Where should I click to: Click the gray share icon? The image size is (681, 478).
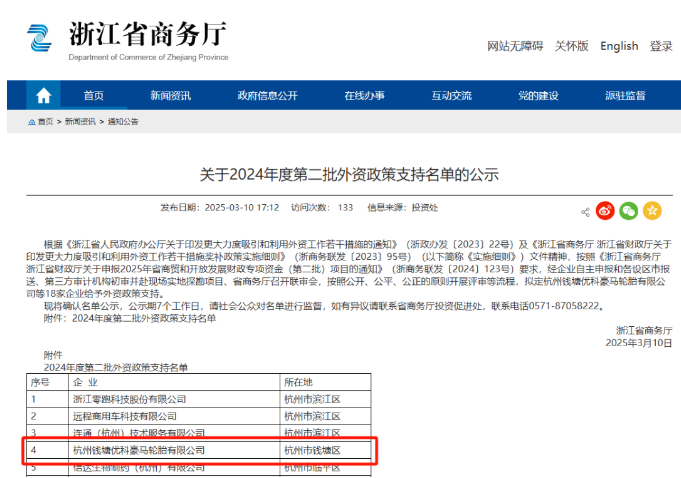click(585, 211)
